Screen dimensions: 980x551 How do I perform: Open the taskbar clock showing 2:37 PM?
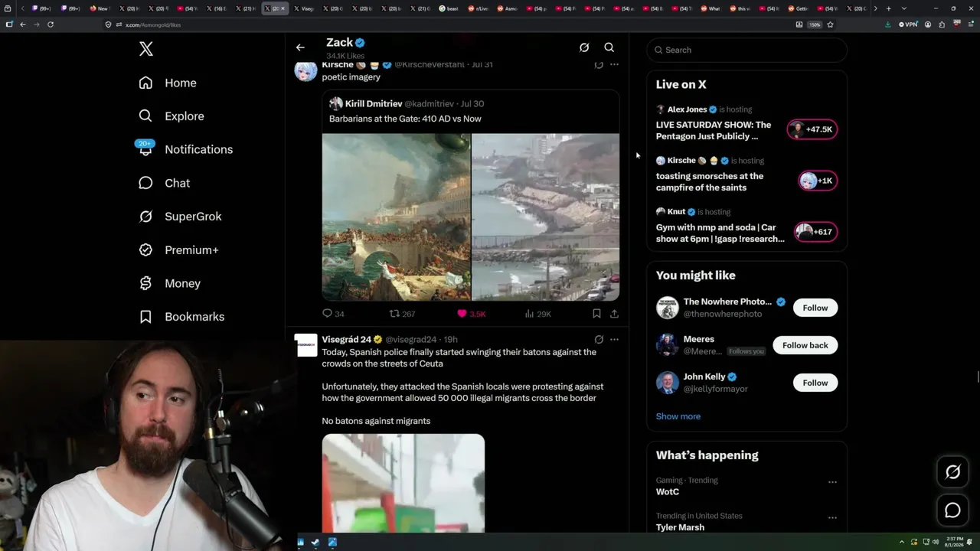click(953, 543)
